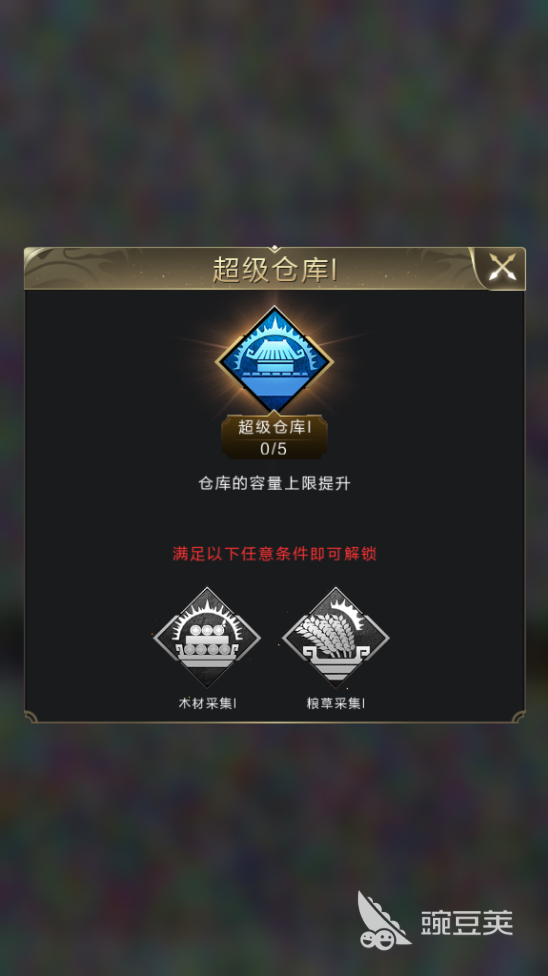This screenshot has height=976, width=548.
Task: Click the dialog's bottom-right corner ornament
Action: click(518, 716)
